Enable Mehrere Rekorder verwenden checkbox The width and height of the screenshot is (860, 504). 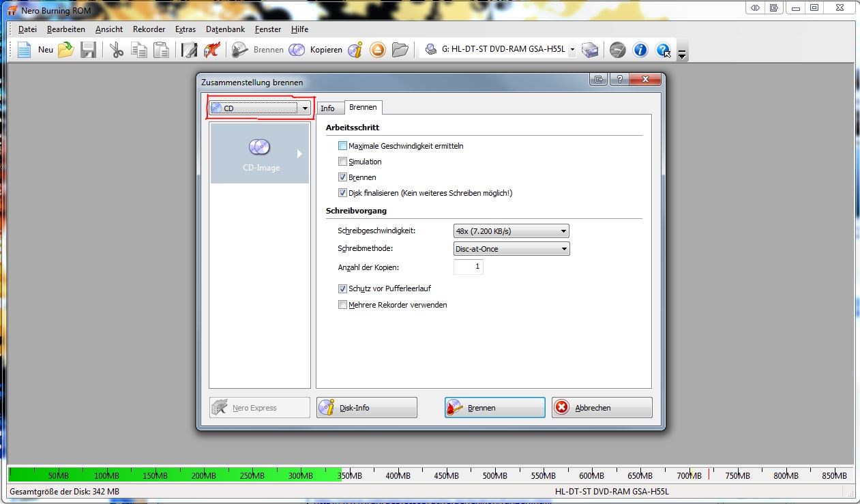pos(343,305)
